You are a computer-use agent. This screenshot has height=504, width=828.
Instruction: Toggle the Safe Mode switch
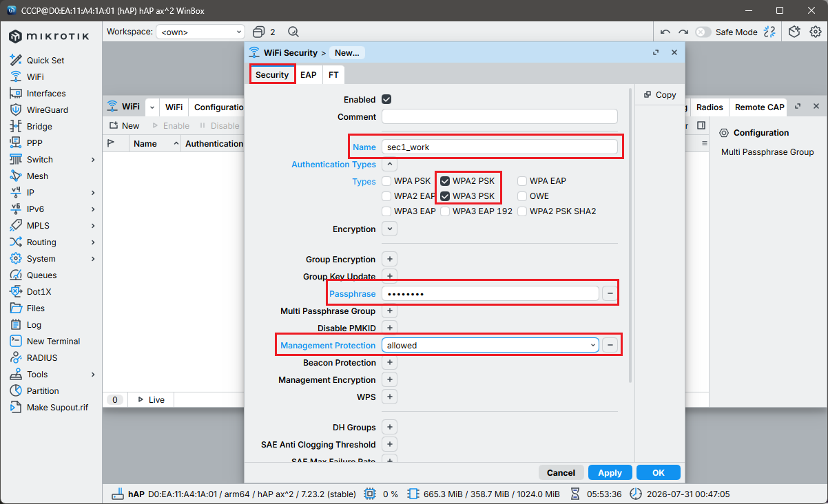click(x=703, y=32)
